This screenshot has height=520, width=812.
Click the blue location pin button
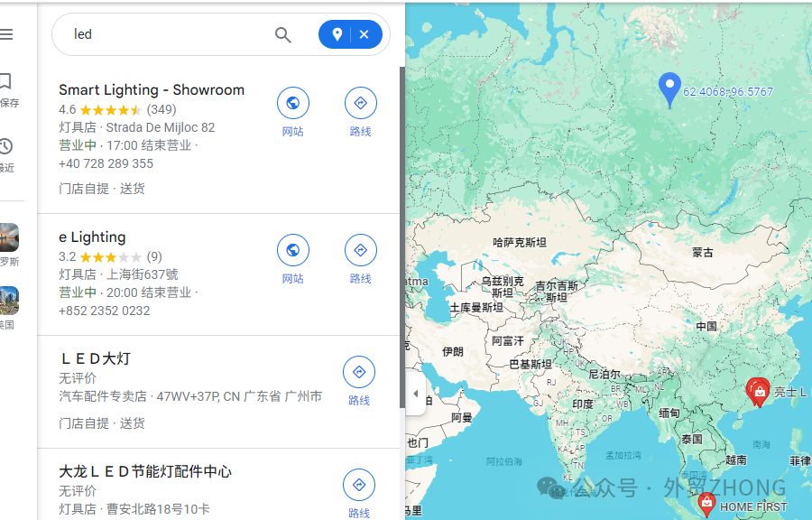coord(337,34)
